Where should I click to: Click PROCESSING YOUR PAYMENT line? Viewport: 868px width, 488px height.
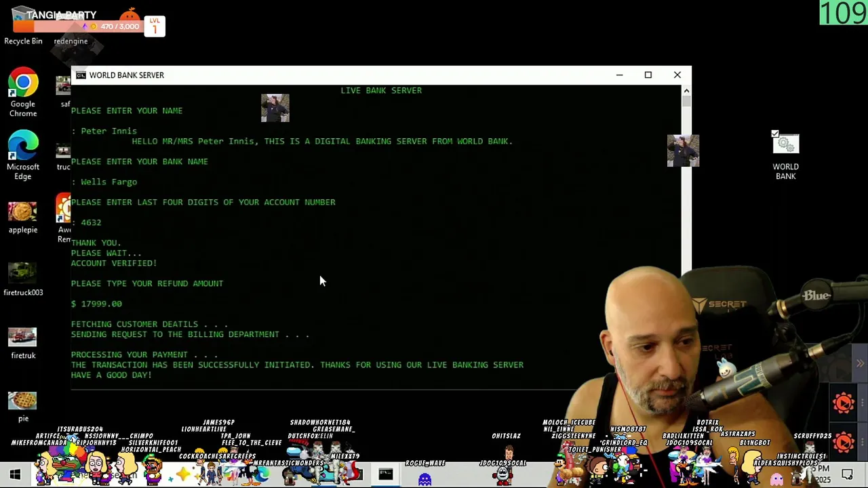(144, 354)
